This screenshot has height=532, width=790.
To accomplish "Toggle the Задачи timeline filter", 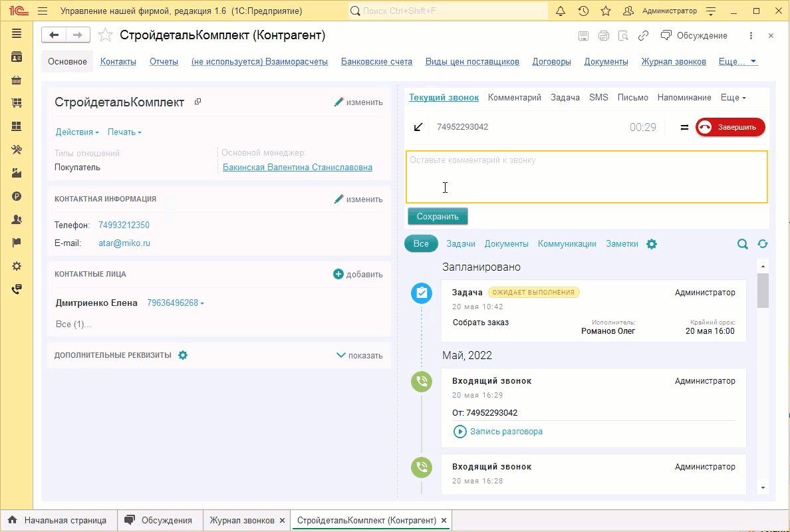I will pos(461,244).
